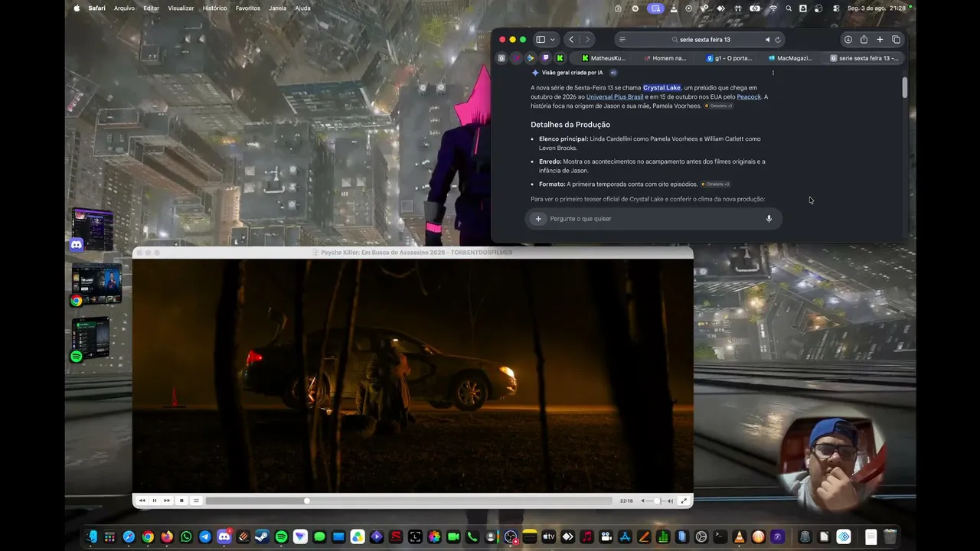The height and width of the screenshot is (551, 980).
Task: Open the Janela menu
Action: click(278, 8)
